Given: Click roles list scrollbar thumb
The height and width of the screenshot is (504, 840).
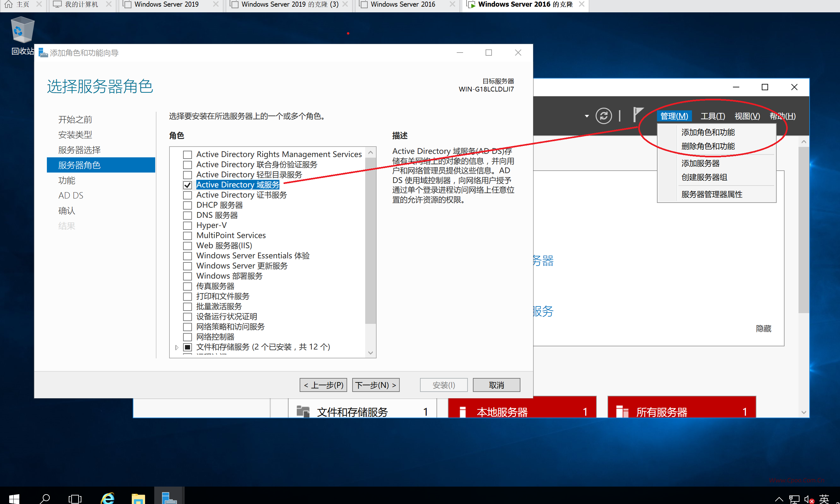Looking at the screenshot, I should coord(371,241).
